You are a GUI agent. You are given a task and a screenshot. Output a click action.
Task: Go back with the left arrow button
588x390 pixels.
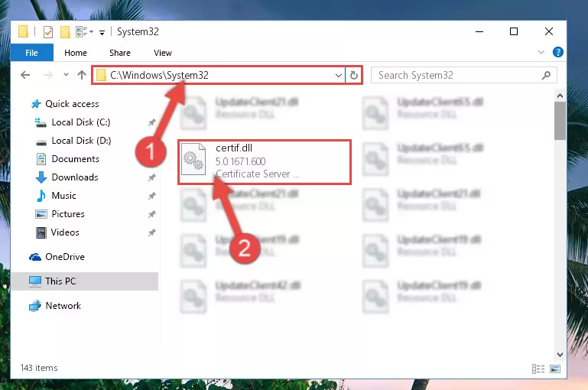point(25,75)
